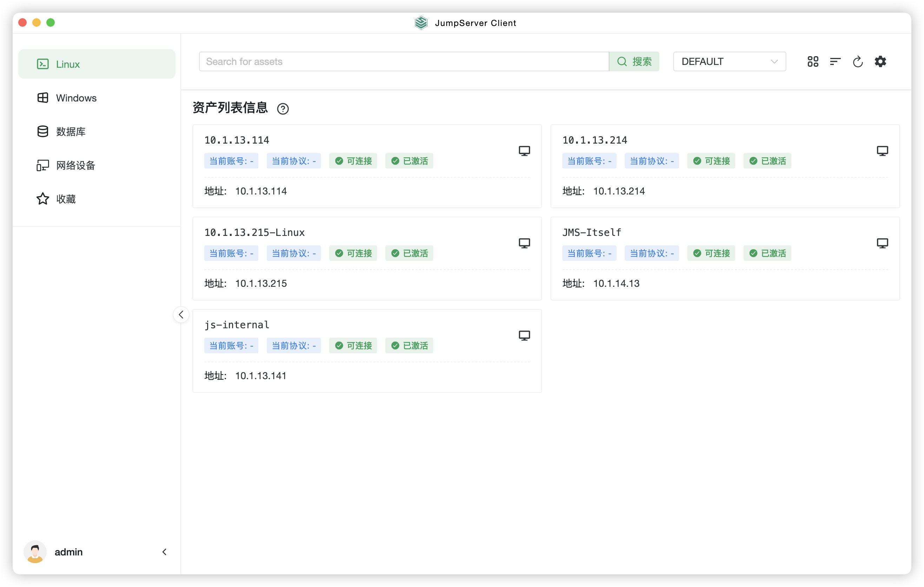Click the monitor icon on 10.1.13.214 card
The height and width of the screenshot is (587, 924).
[882, 151]
